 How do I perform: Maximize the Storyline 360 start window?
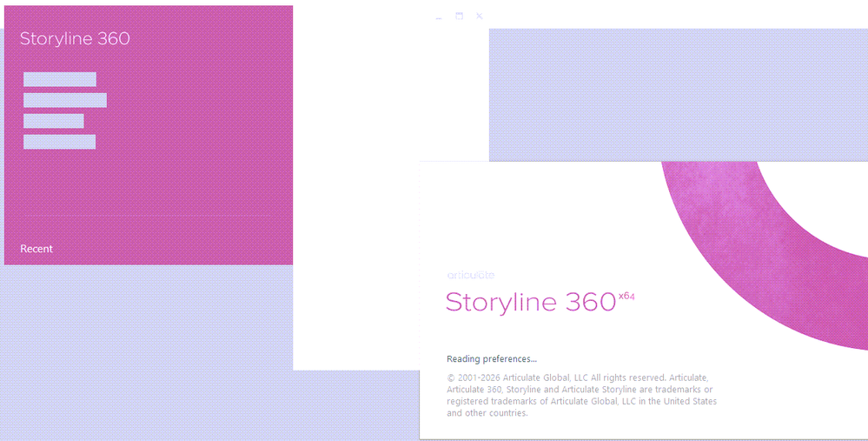click(x=460, y=16)
